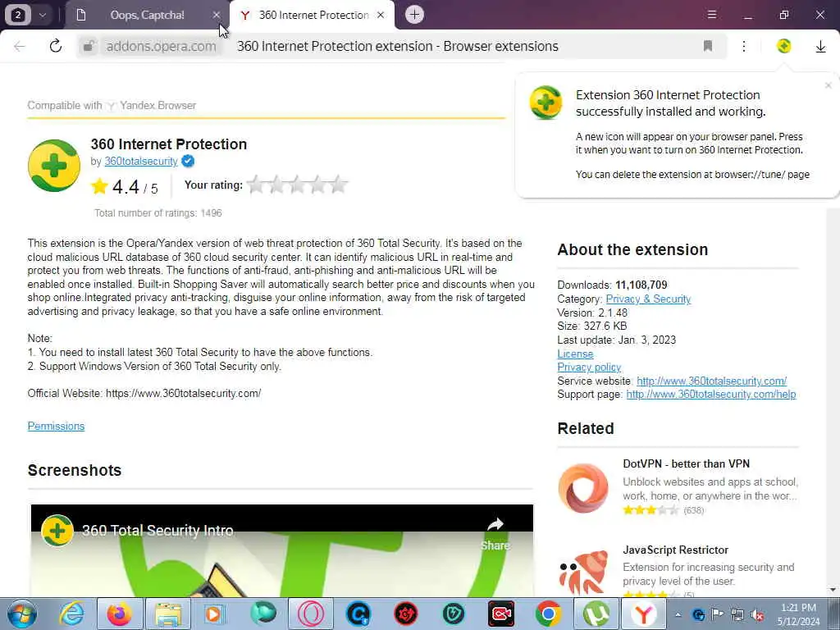Image resolution: width=840 pixels, height=630 pixels.
Task: Open the red screen recorder taskbar icon
Action: pos(501,614)
